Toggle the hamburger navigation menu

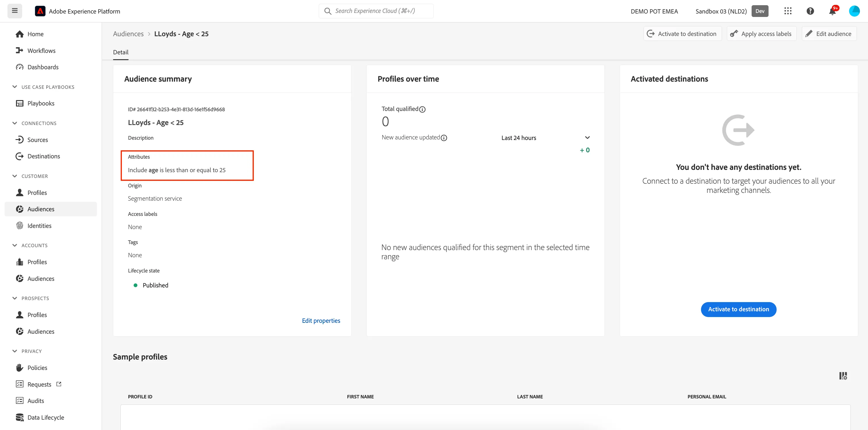pos(15,11)
